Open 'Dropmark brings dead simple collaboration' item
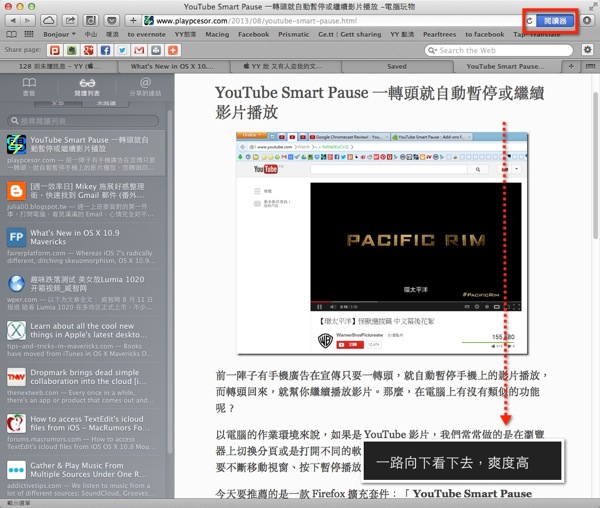 (82, 386)
